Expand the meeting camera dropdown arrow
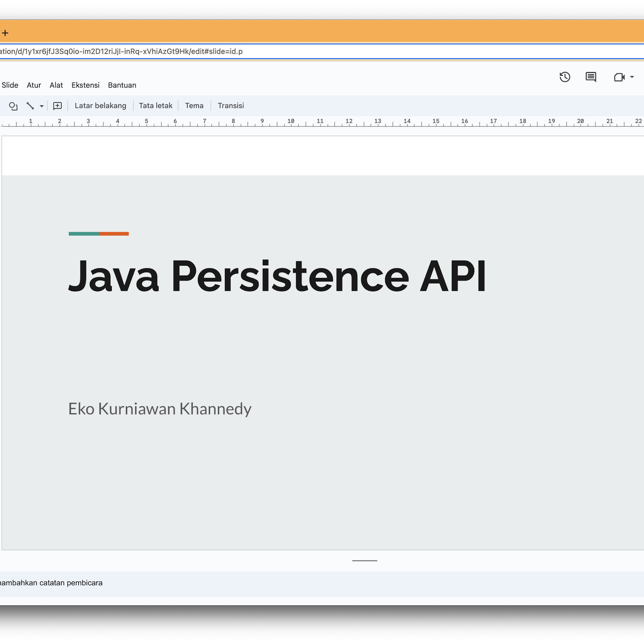 tap(632, 77)
